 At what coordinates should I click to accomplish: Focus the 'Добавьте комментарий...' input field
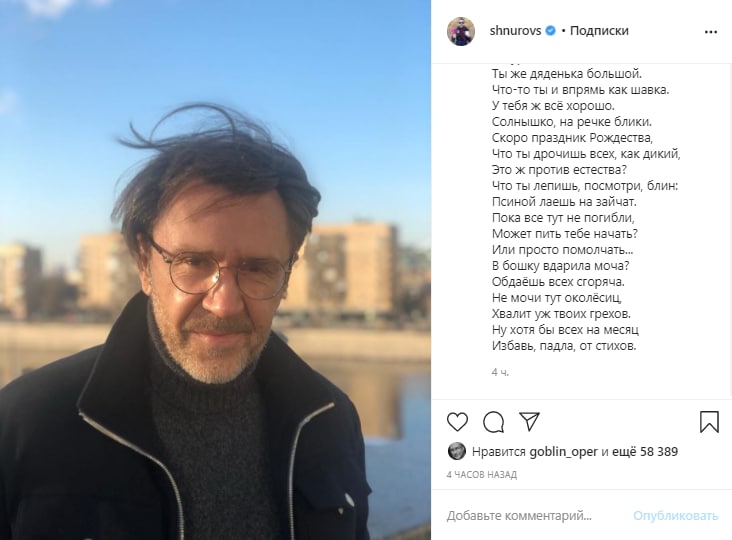pos(519,516)
